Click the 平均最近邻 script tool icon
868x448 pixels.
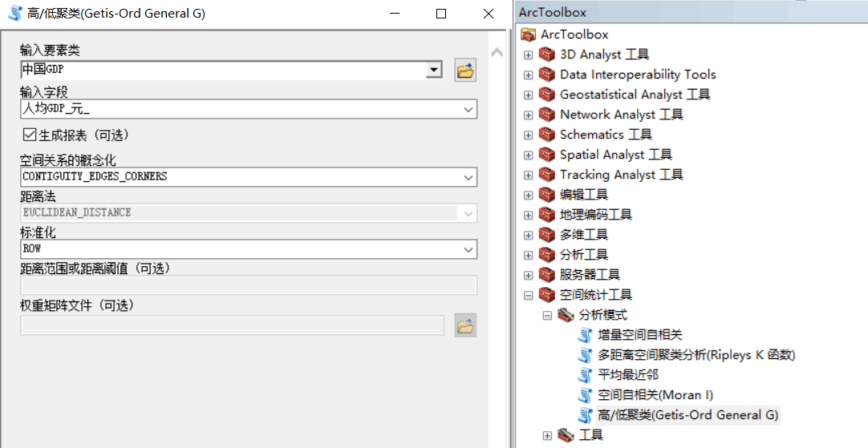point(585,375)
